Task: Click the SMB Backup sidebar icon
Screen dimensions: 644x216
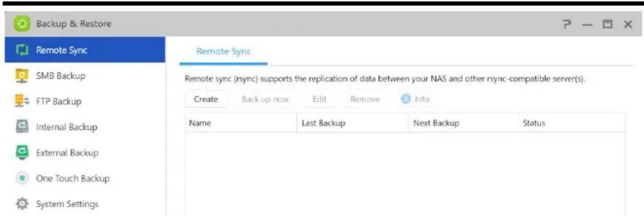Action: [18, 76]
